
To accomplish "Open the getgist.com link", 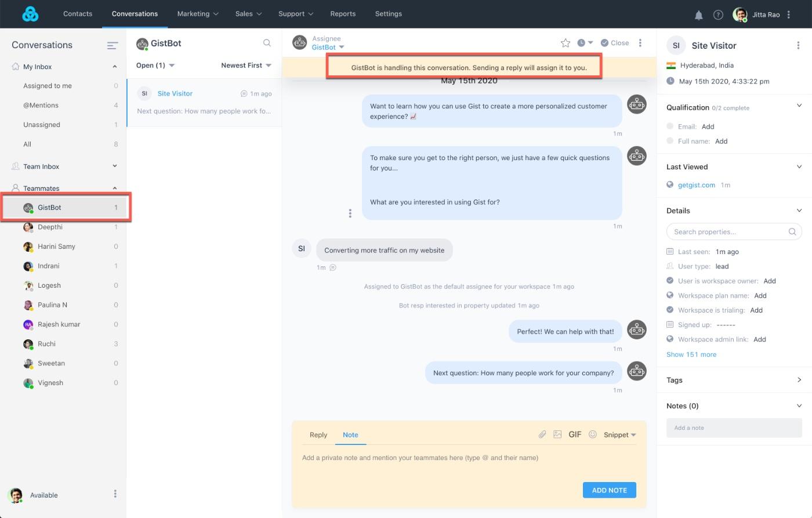I will pos(697,185).
